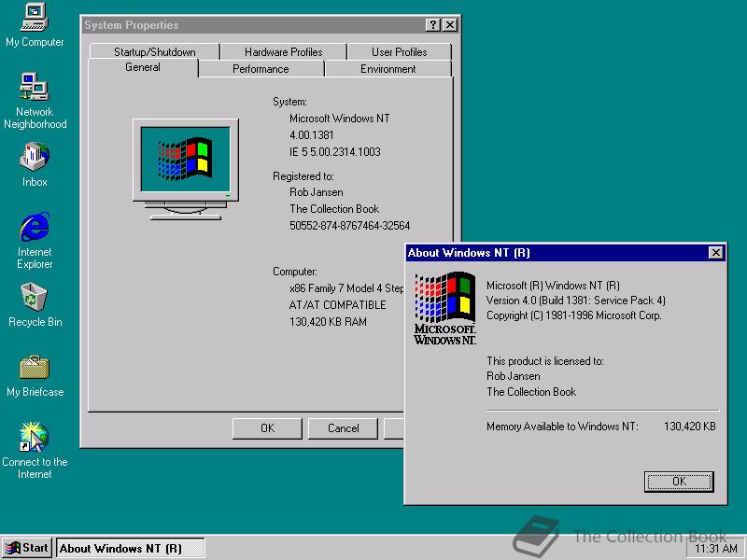Viewport: 747px width, 560px height.
Task: Click the text IE 5 5.00.2314.1003
Action: tap(335, 152)
